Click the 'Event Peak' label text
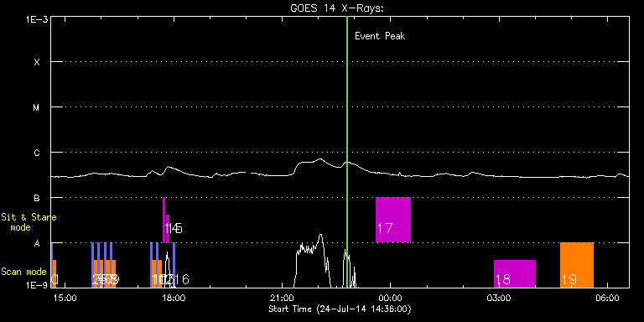 (380, 36)
